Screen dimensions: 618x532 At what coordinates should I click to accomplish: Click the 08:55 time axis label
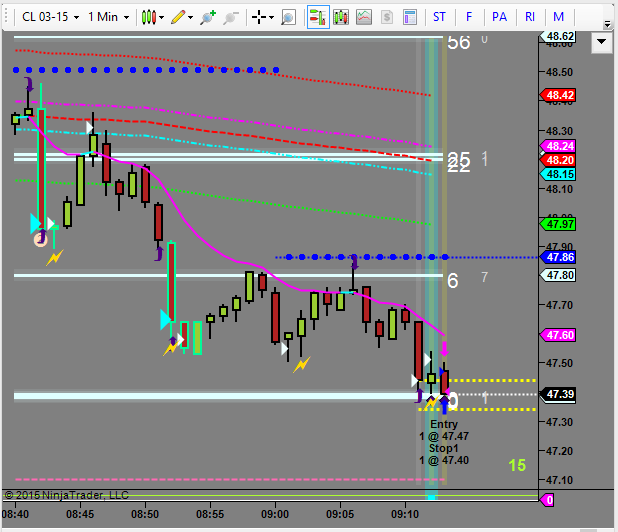click(x=210, y=514)
